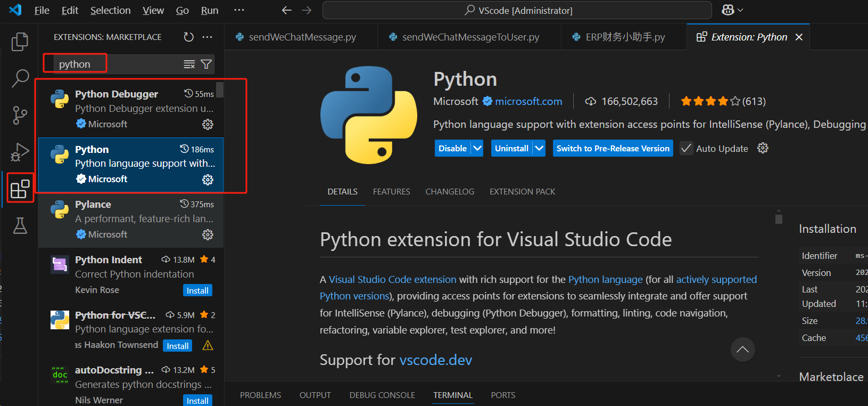Open the Explorer view in activity bar
Image resolution: width=868 pixels, height=406 pixels.
pos(20,42)
